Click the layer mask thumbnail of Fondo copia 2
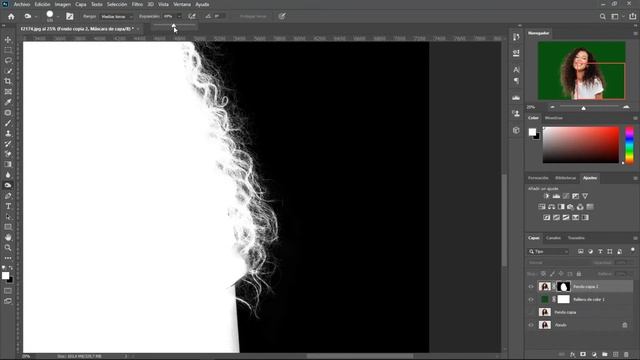 [x=563, y=287]
